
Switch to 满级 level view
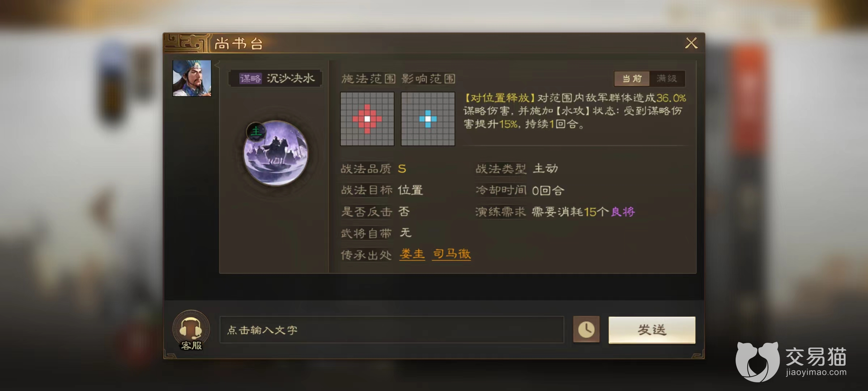click(667, 79)
